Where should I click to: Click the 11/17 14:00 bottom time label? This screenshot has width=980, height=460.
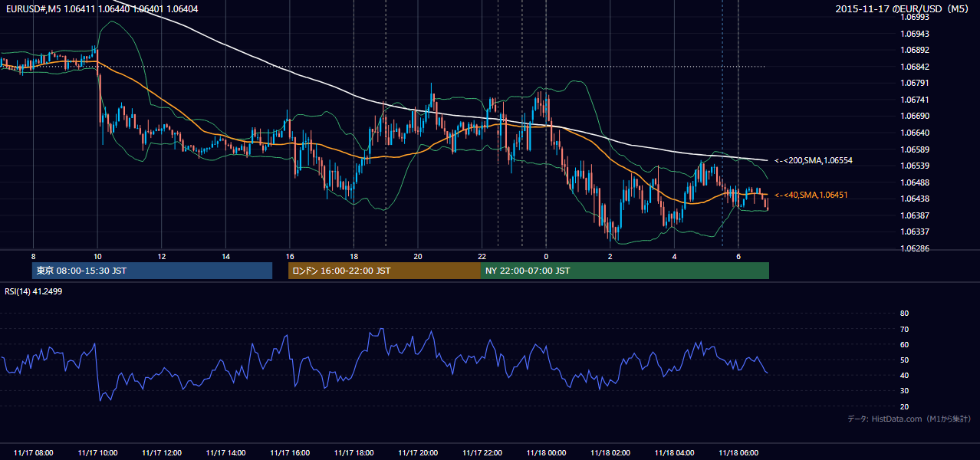click(x=225, y=453)
